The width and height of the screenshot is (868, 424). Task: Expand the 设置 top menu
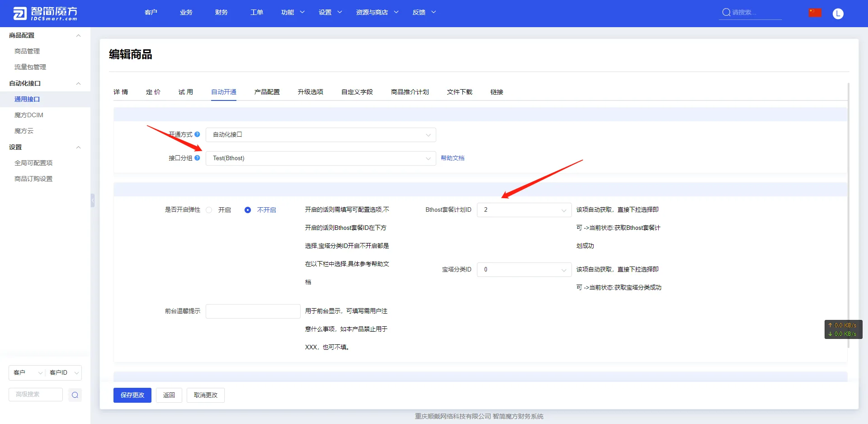(x=330, y=12)
